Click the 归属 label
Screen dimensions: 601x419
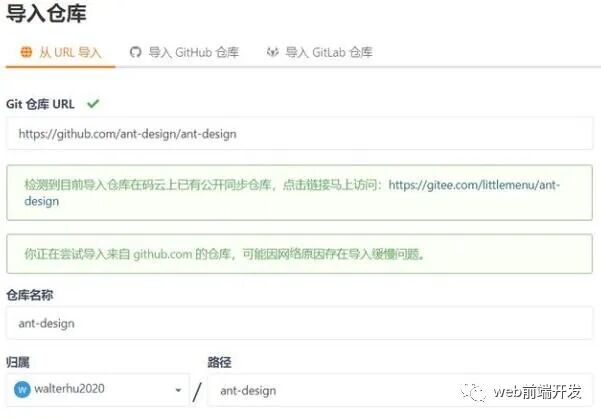click(18, 362)
